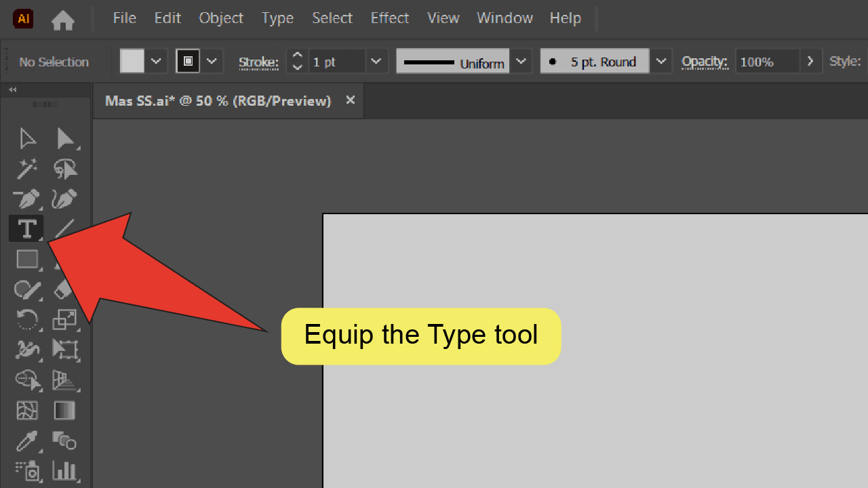
Task: Select the Direct Selection tool
Action: (66, 138)
